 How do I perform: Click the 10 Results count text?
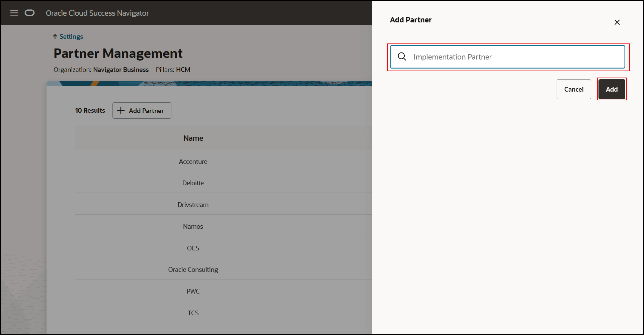coord(90,110)
